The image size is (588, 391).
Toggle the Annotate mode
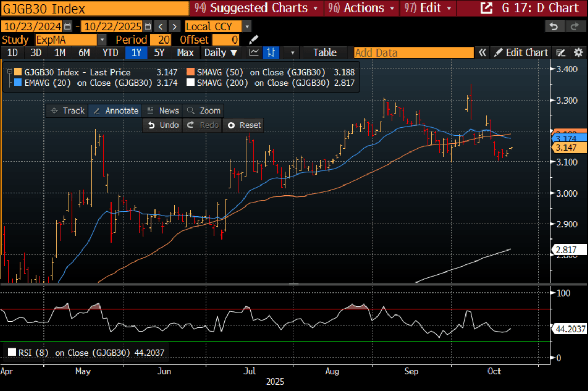pyautogui.click(x=116, y=111)
